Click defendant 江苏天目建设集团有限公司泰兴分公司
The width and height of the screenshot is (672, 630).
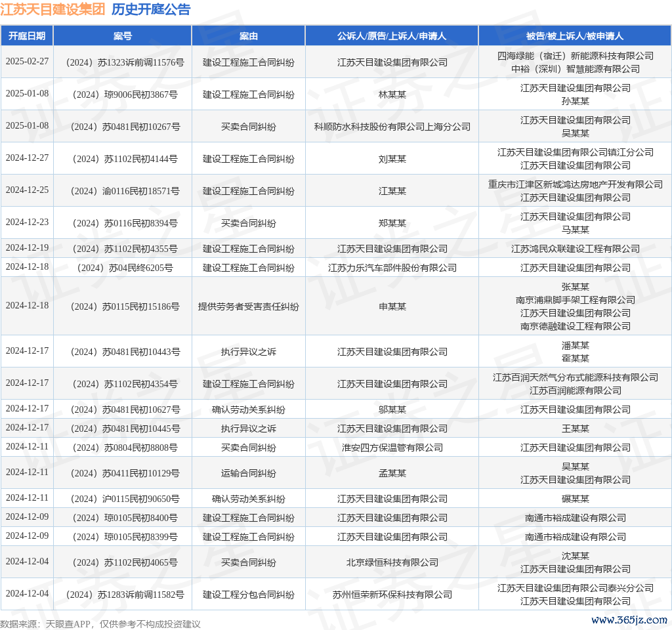tap(575, 588)
